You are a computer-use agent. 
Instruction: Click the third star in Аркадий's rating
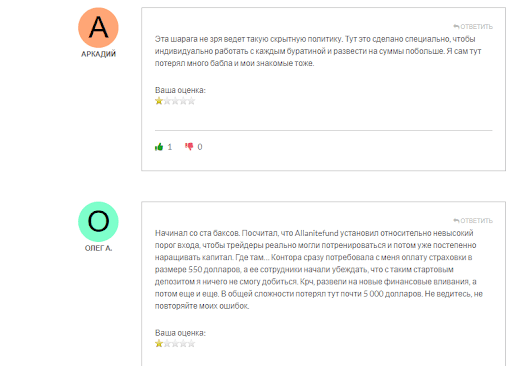coord(175,101)
